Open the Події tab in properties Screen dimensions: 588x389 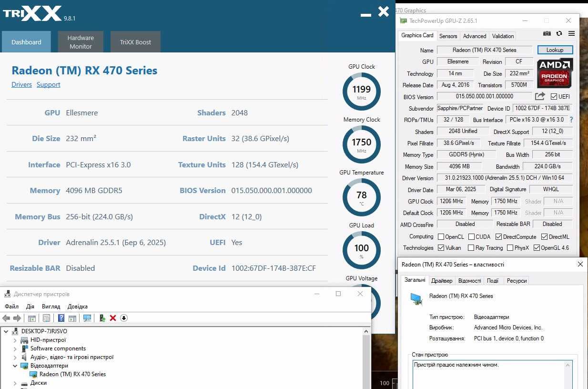[493, 281]
